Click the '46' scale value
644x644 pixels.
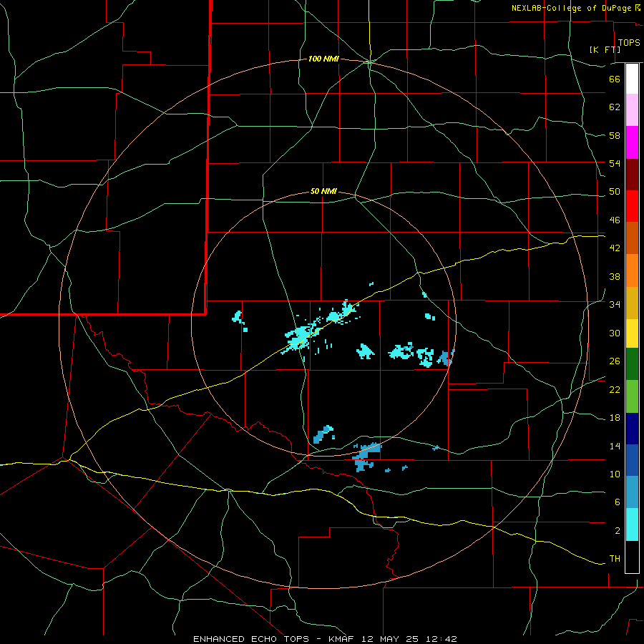click(615, 220)
